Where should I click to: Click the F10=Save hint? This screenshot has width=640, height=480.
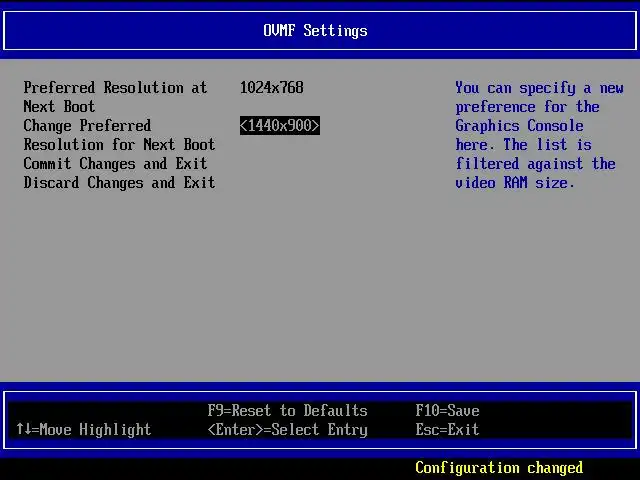pos(447,410)
